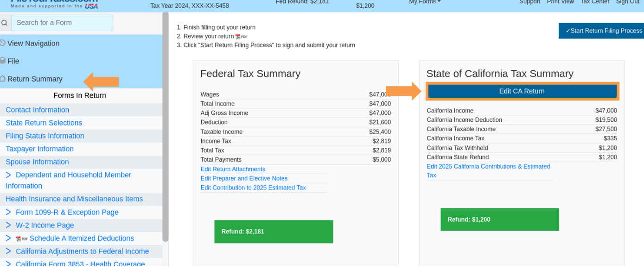The width and height of the screenshot is (644, 276).
Task: Open the My Forms dropdown menu
Action: (425, 2)
